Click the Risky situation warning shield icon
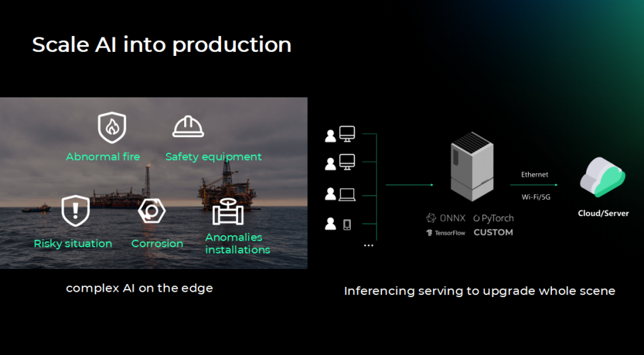The height and width of the screenshot is (355, 644). [x=76, y=211]
